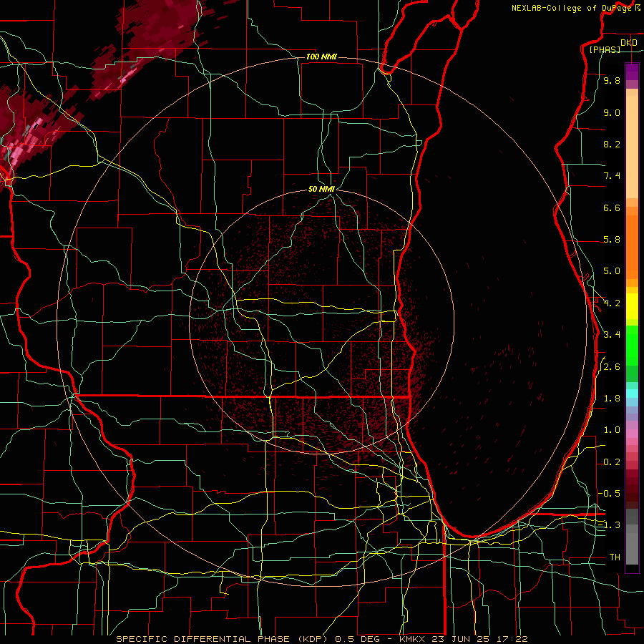
Task: Click the 1.0 scale value label
Action: (612, 430)
